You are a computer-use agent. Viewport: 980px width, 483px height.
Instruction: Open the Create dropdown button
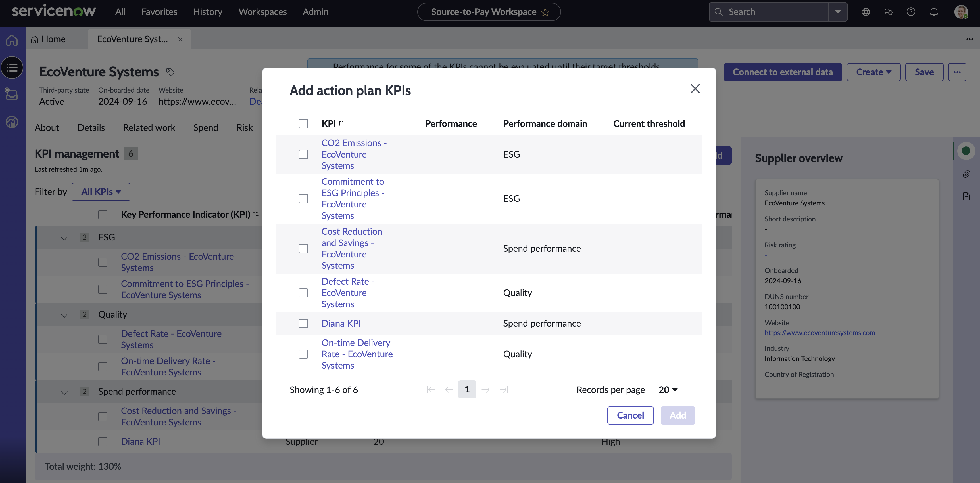[x=873, y=72]
